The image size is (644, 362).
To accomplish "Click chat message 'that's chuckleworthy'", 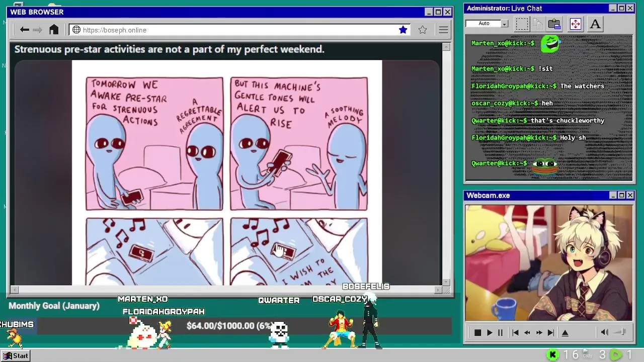I will point(568,120).
